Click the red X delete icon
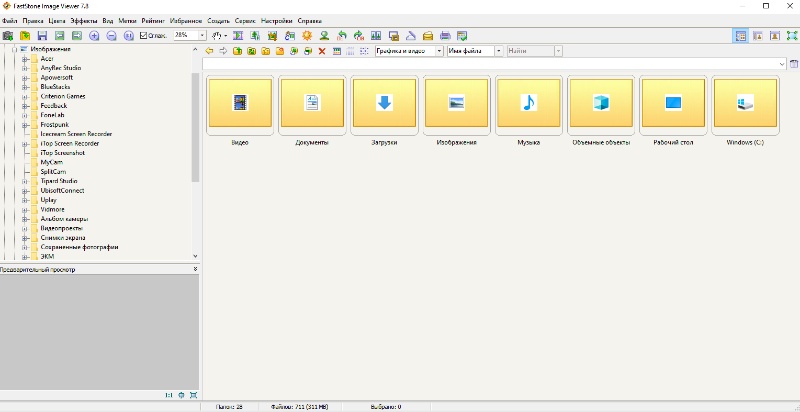Image resolution: width=800 pixels, height=412 pixels. (322, 51)
